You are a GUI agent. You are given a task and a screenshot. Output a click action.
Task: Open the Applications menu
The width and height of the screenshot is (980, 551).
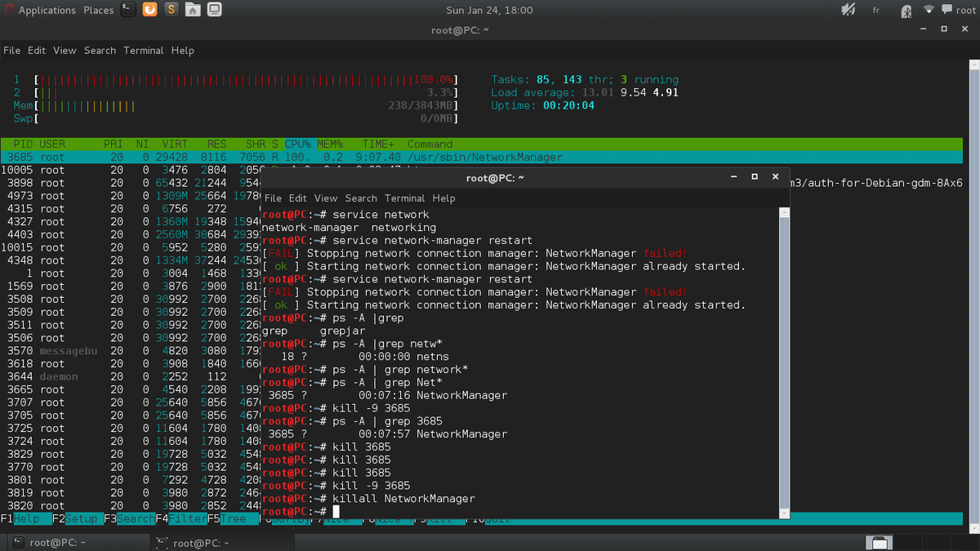(47, 11)
